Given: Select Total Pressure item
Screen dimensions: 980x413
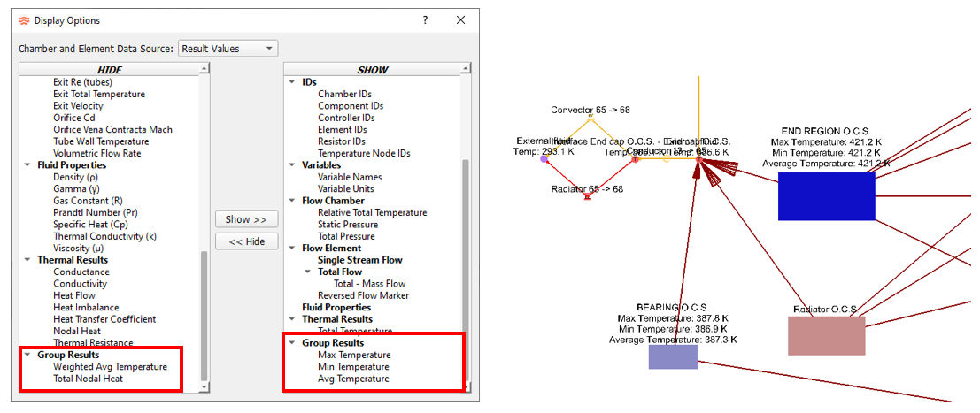Looking at the screenshot, I should pyautogui.click(x=346, y=237).
